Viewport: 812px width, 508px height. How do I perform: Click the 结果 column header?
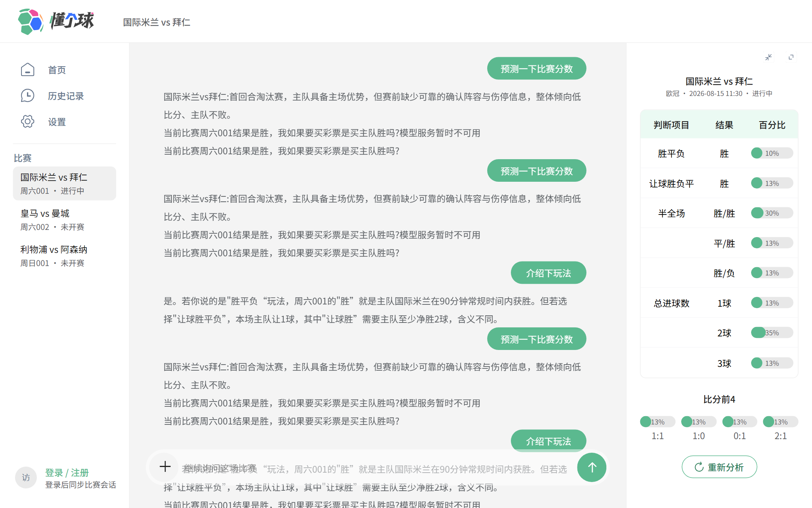click(x=724, y=125)
